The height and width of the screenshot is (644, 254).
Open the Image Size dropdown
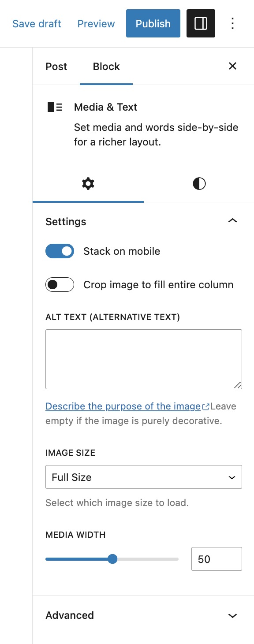(x=143, y=477)
